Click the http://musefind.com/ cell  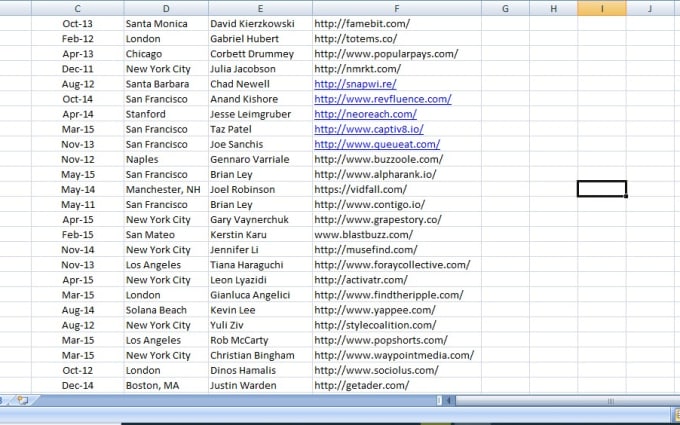pos(397,250)
